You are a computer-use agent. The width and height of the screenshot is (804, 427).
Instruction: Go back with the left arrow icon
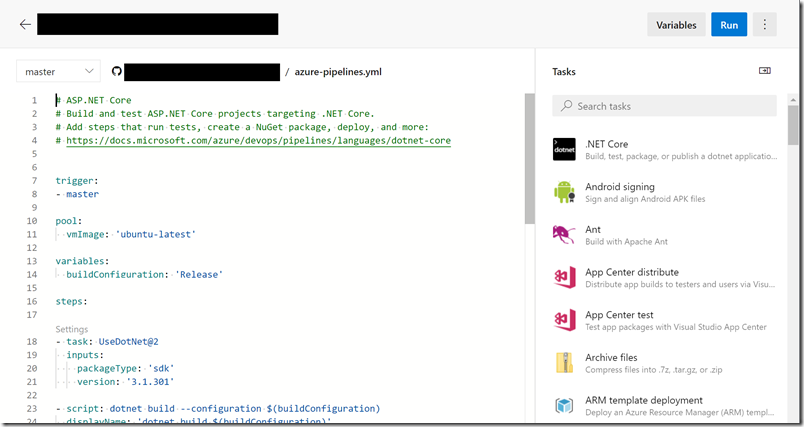(x=25, y=24)
